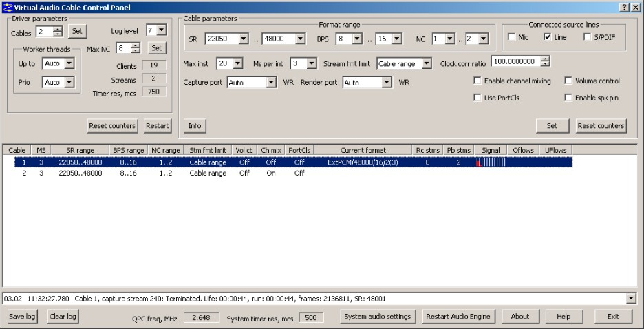The height and width of the screenshot is (329, 644).
Task: Click the Virtual Audio Cable title bar icon
Action: pos(8,7)
